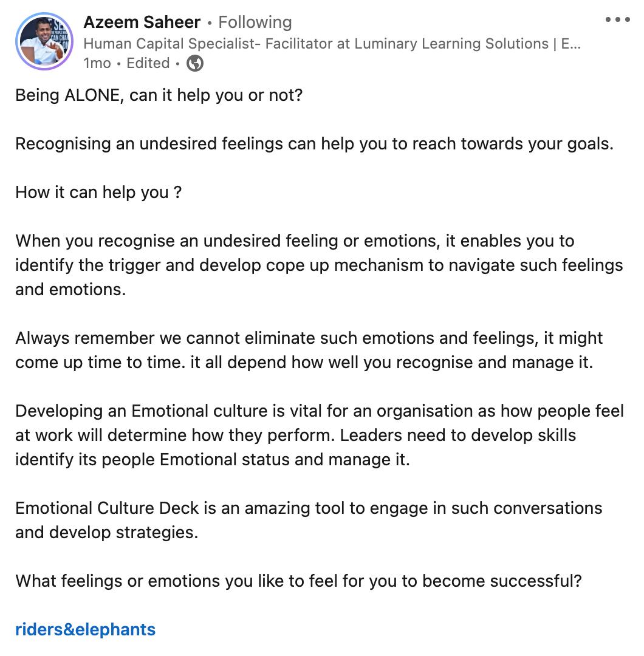This screenshot has width=644, height=656.
Task: Click the word ALONE in the first line
Action: pos(94,95)
